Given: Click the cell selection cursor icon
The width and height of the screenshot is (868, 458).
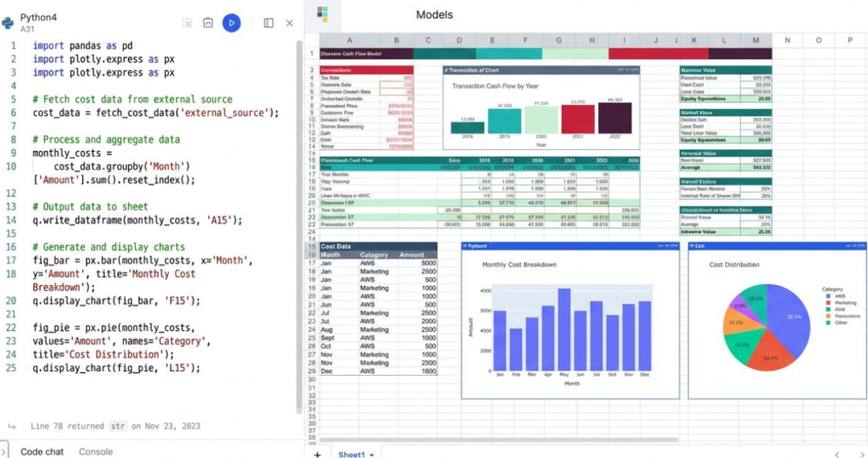Looking at the screenshot, I should (187, 23).
